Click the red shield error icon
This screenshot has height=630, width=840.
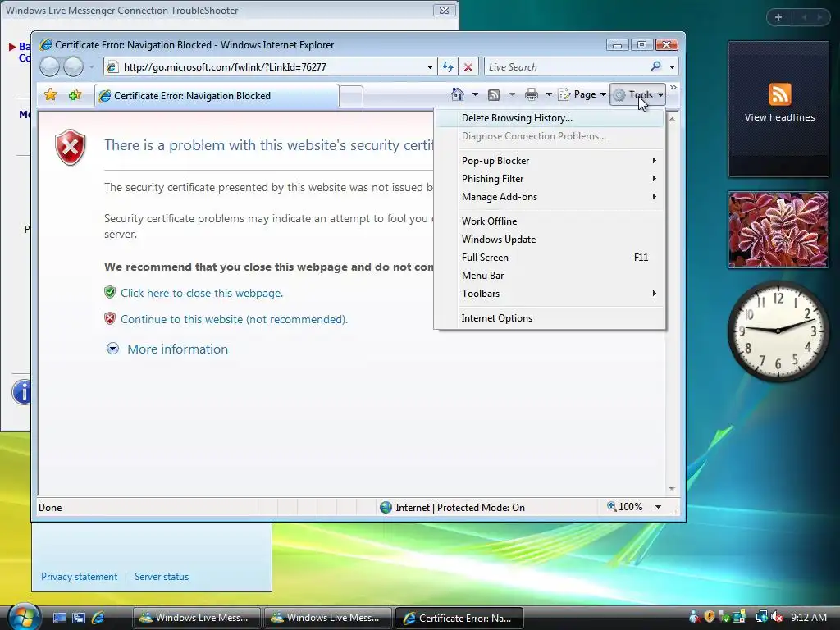pos(71,147)
